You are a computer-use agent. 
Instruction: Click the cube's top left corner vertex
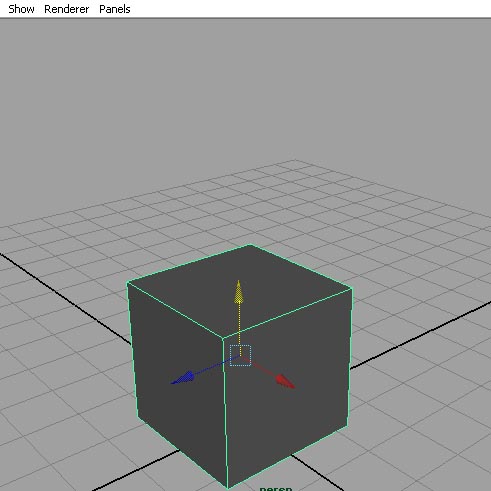(128, 283)
